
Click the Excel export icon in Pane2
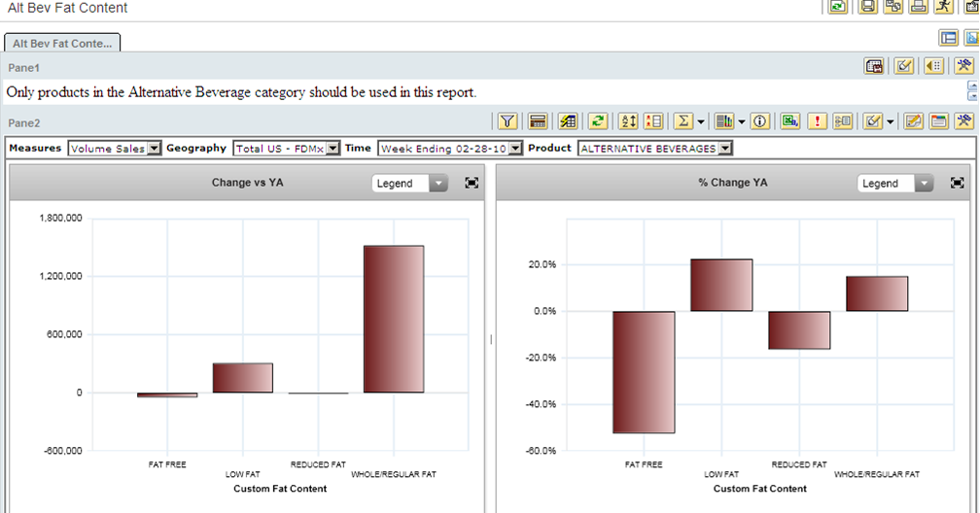tap(790, 121)
